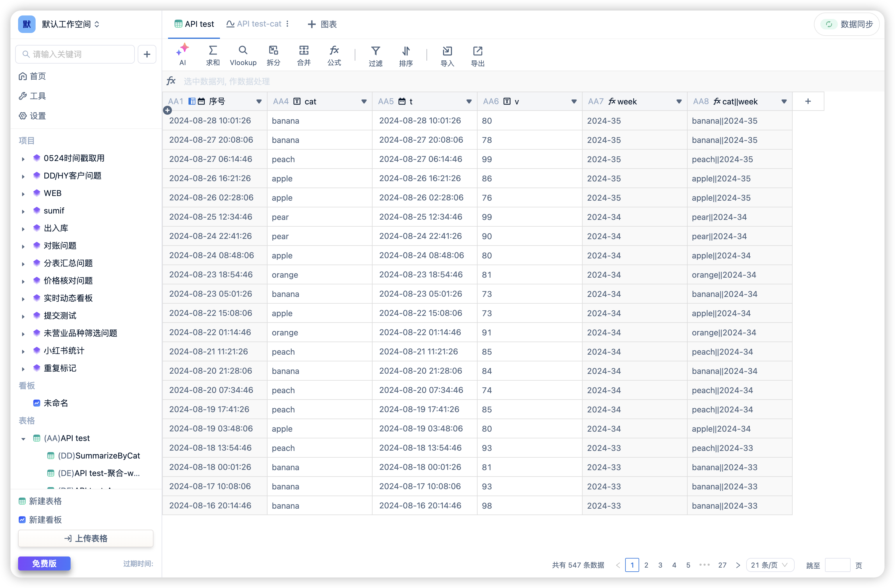Open the week column dropdown arrow
Screen dimensions: 895x588
coord(679,102)
